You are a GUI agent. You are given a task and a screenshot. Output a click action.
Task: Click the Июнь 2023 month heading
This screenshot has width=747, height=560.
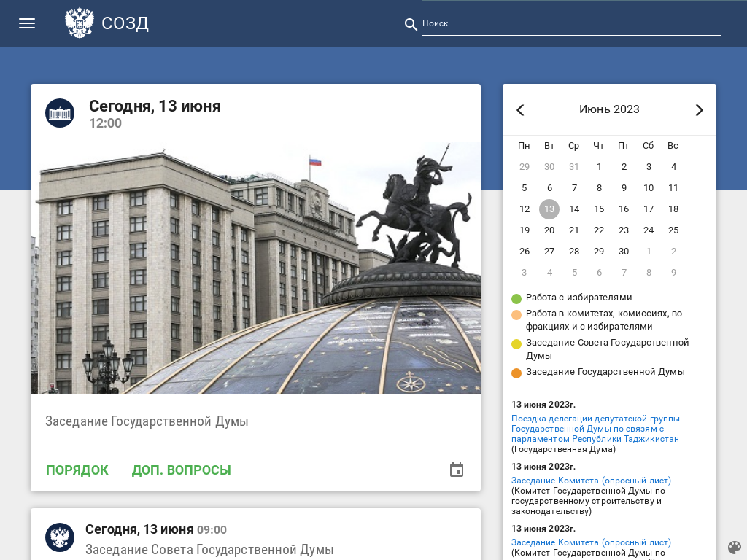click(x=609, y=109)
